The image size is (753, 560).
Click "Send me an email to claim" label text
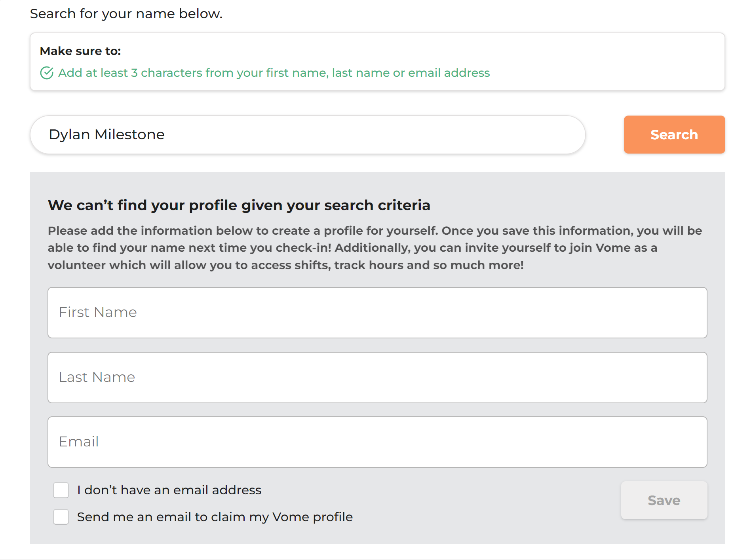(215, 517)
